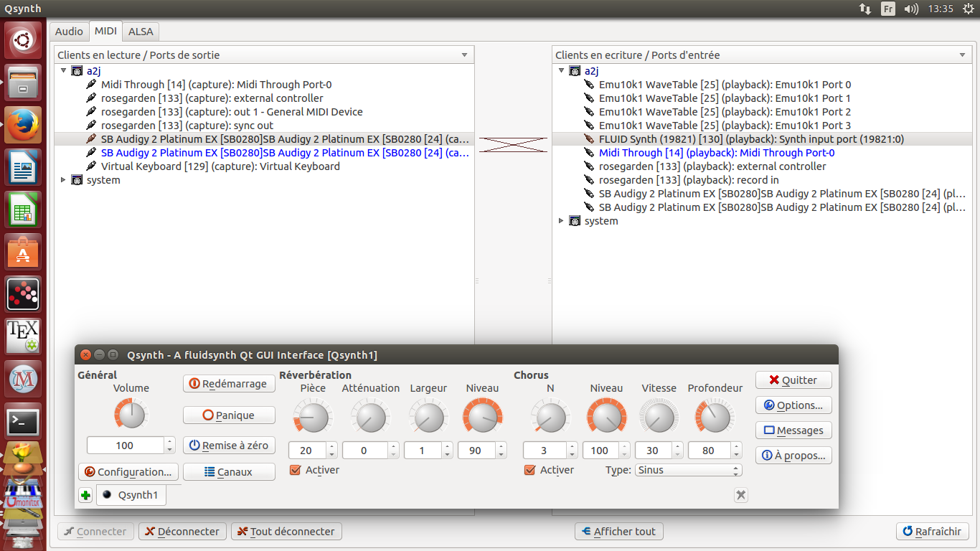980x551 pixels.
Task: Click the plug icon beside Emu10k1 Port 0
Action: [x=589, y=85]
